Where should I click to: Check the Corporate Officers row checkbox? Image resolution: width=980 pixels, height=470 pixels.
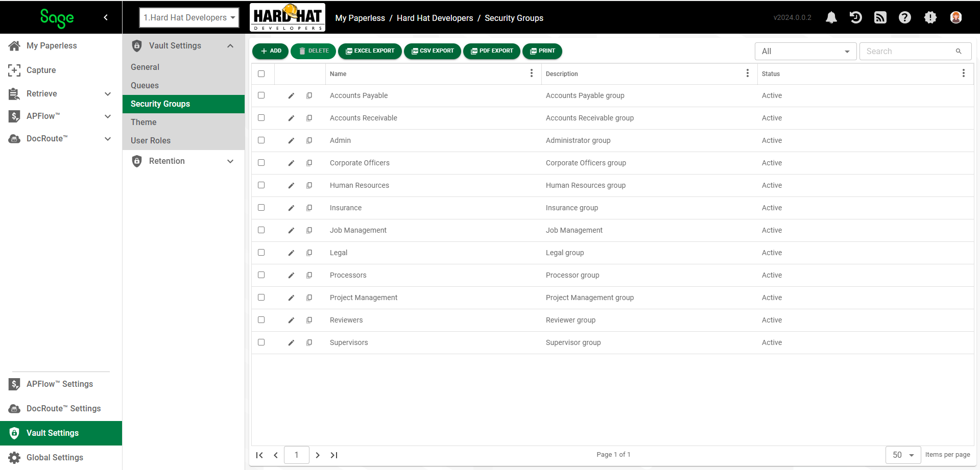click(261, 163)
